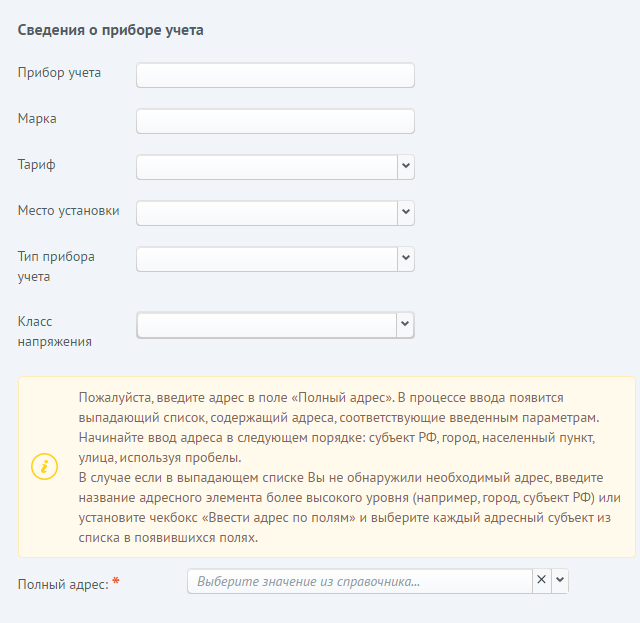Viewport: 640px width, 623px height.
Task: Click the Полный адрес search input
Action: pyautogui.click(x=360, y=581)
